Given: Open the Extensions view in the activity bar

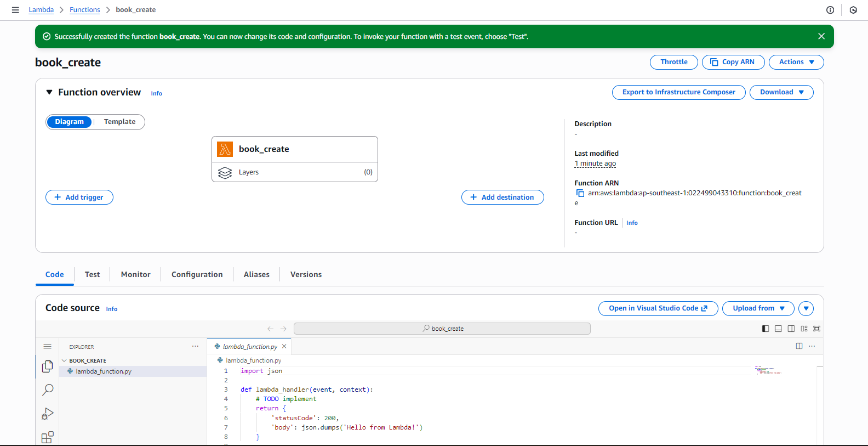Looking at the screenshot, I should pyautogui.click(x=48, y=437).
